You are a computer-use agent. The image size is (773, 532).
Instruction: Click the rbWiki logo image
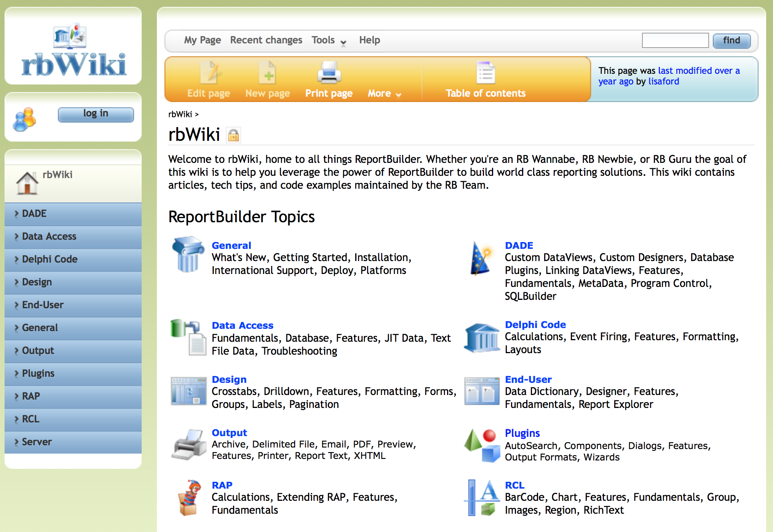[x=73, y=49]
